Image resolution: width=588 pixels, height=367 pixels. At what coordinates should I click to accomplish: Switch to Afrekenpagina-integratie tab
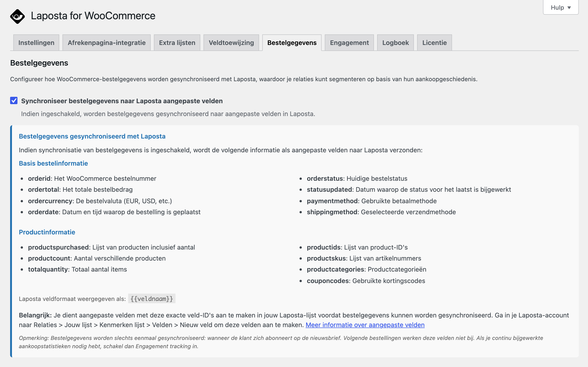point(107,43)
